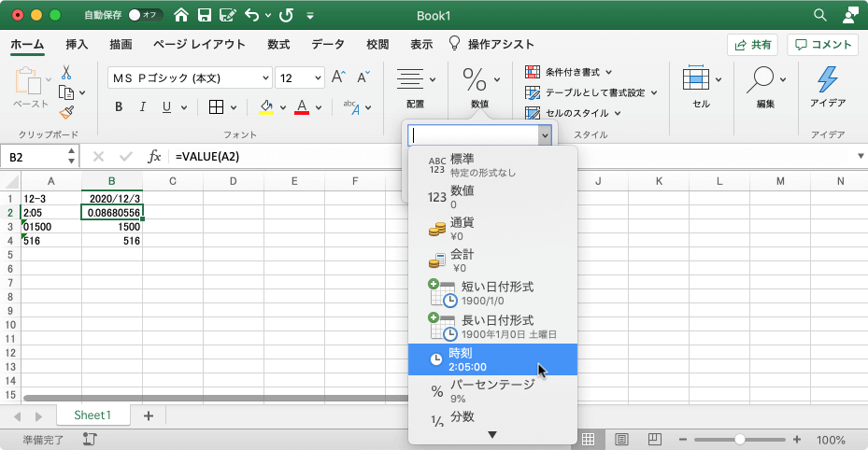Click the Redo circular arrow icon
The width and height of the screenshot is (868, 450).
(x=286, y=15)
